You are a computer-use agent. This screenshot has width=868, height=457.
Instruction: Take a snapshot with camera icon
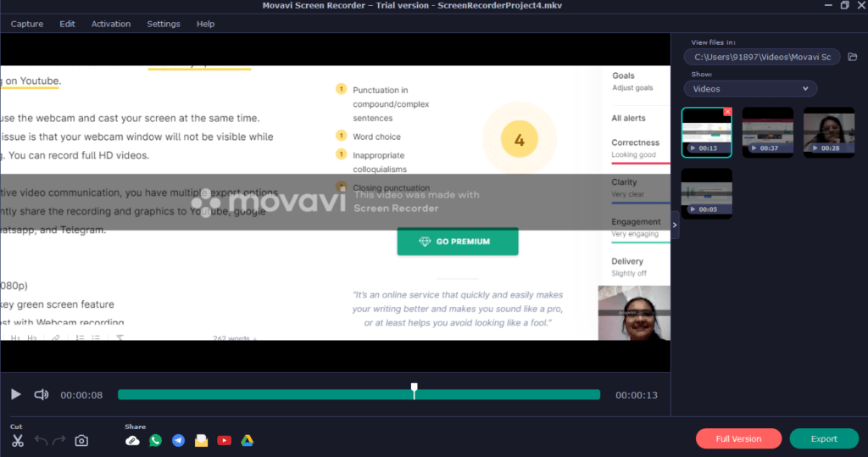(x=81, y=440)
